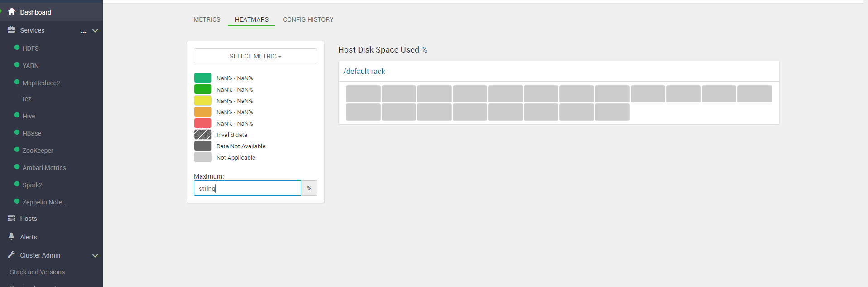Click the Hosts server icon
The width and height of the screenshot is (868, 287).
[x=11, y=219]
